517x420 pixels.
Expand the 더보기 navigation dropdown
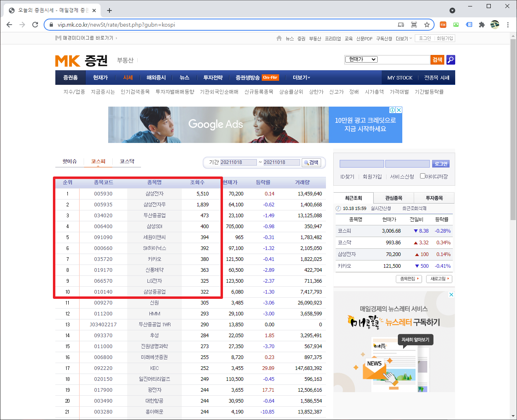coord(301,78)
